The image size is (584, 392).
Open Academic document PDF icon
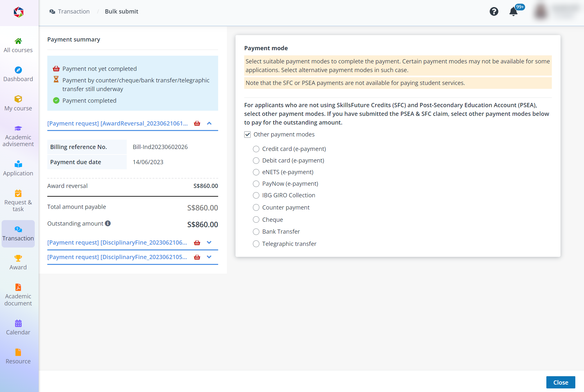point(18,287)
